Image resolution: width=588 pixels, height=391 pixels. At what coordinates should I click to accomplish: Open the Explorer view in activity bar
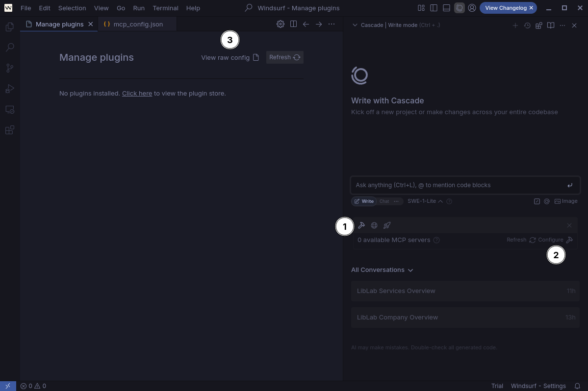point(10,26)
